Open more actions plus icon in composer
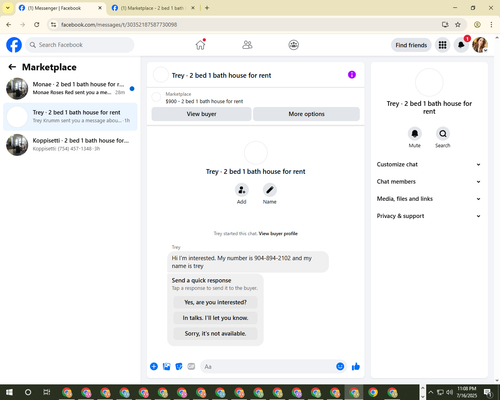 click(154, 366)
